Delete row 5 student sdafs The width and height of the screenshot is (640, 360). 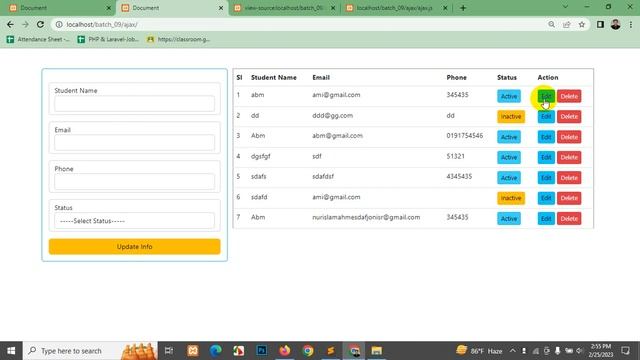tap(569, 178)
